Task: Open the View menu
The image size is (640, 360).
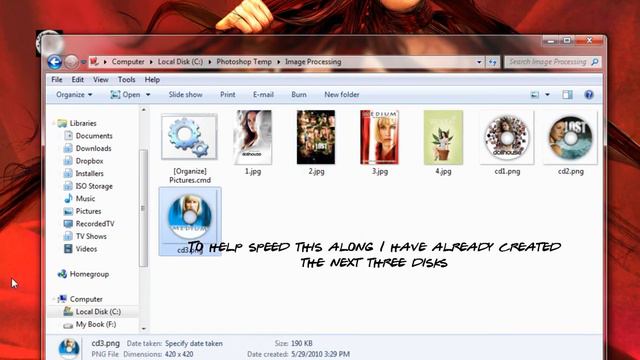Action: pos(100,80)
